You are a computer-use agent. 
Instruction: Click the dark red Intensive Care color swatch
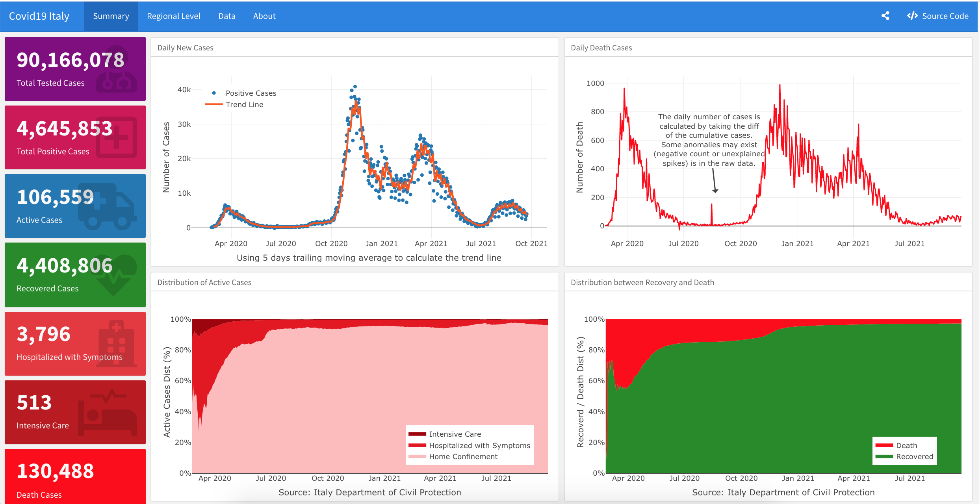(418, 434)
